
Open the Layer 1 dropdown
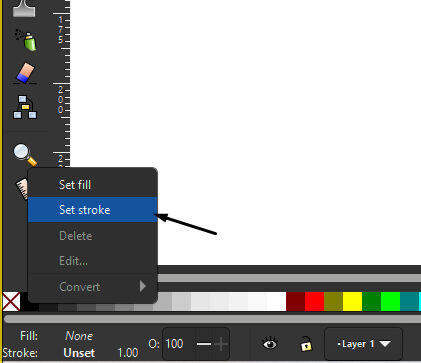(363, 344)
